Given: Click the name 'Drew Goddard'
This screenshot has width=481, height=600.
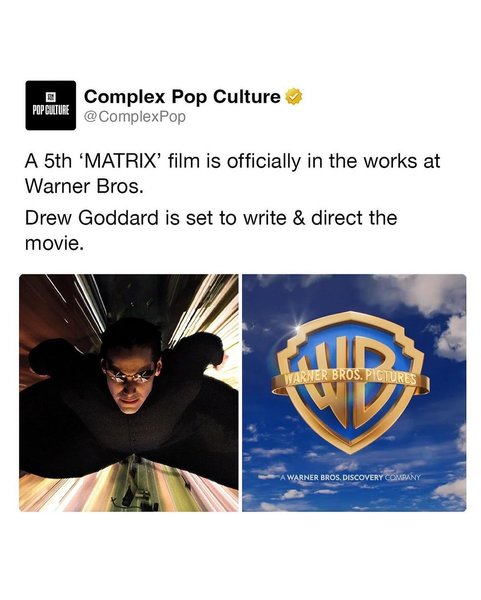Looking at the screenshot, I should 91,218.
